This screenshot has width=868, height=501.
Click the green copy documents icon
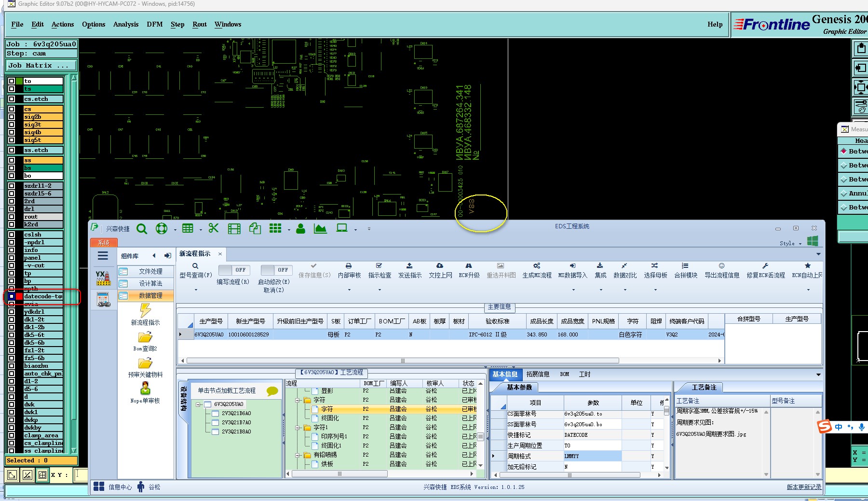pos(255,228)
